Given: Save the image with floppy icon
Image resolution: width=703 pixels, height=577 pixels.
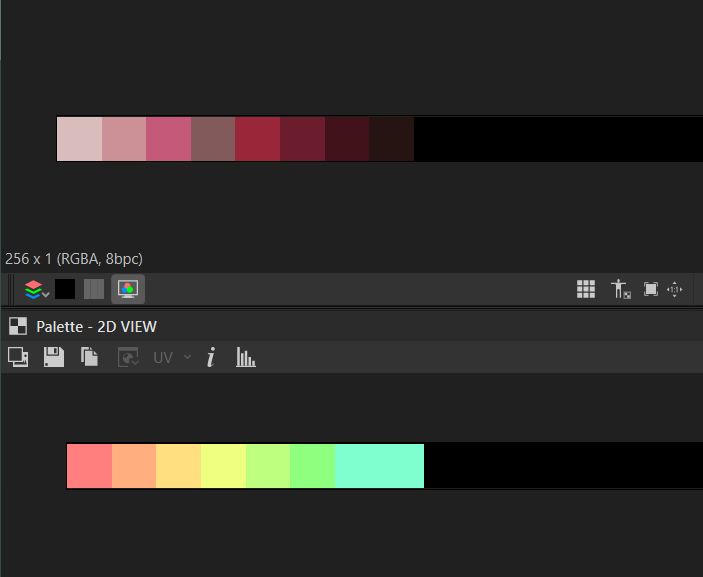Looking at the screenshot, I should [54, 357].
